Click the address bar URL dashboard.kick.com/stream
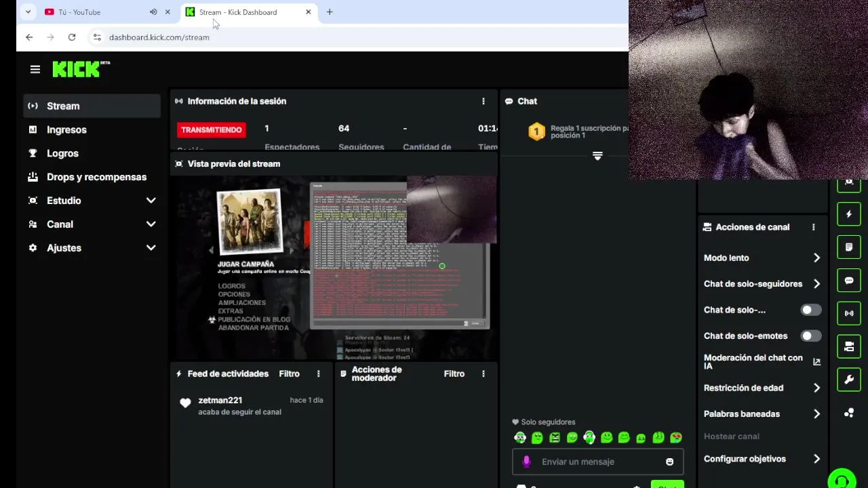The width and height of the screenshot is (868, 488). (x=159, y=37)
